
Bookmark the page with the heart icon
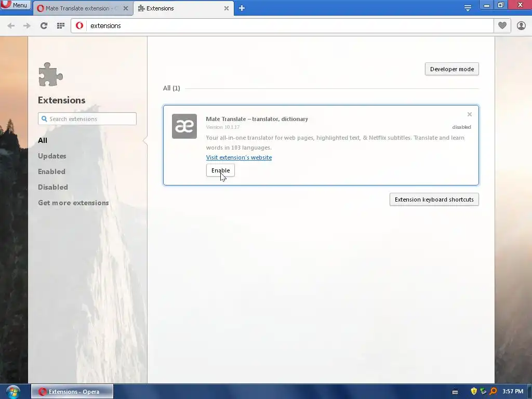(502, 25)
